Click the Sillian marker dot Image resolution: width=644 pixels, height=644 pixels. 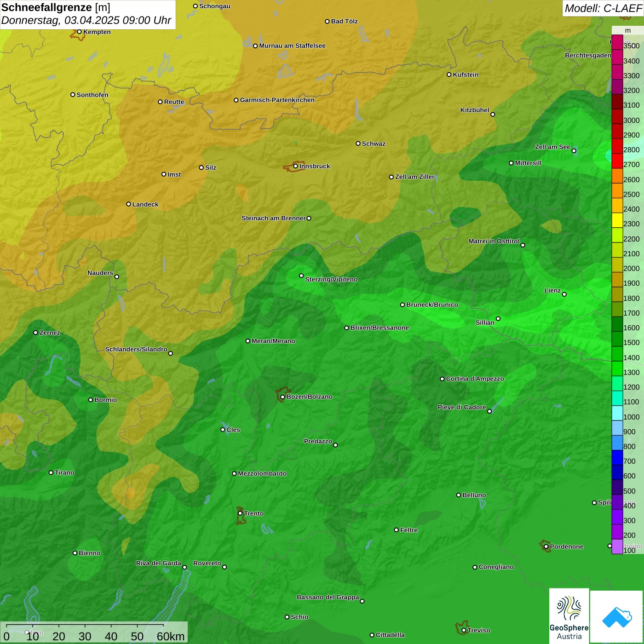coord(498,318)
